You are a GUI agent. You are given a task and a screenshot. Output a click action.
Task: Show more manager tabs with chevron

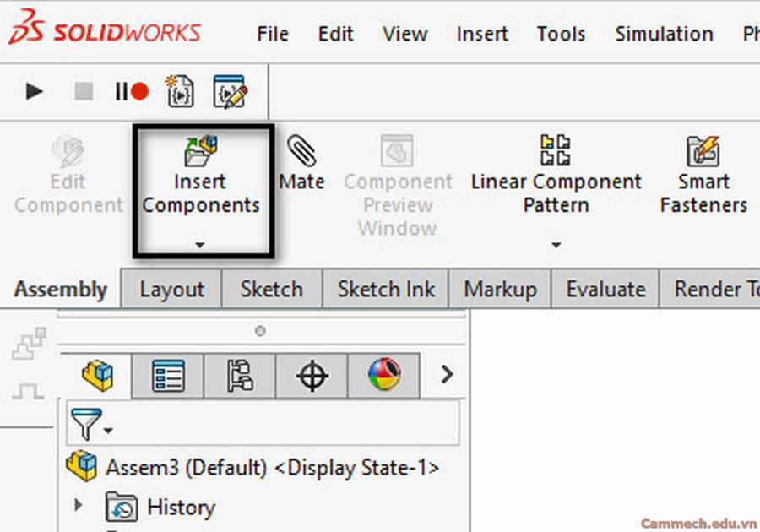pos(447,374)
